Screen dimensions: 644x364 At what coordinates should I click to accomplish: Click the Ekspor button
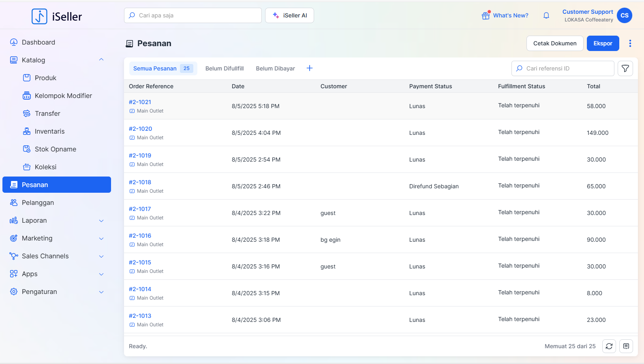[603, 43]
